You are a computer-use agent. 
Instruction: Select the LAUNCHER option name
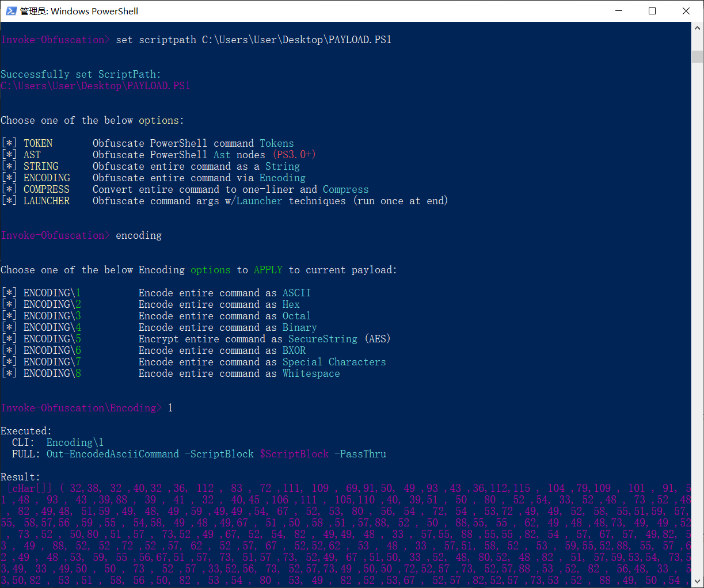(47, 201)
